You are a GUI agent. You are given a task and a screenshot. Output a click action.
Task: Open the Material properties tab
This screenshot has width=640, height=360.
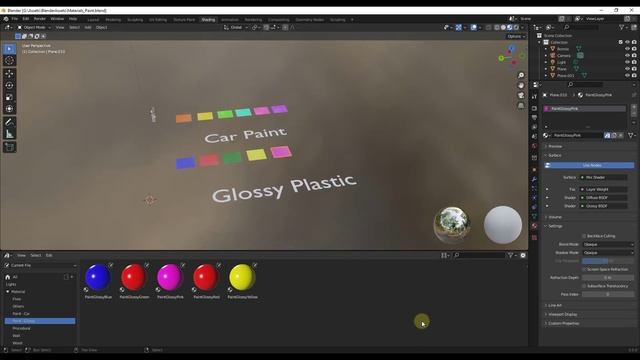coord(534,226)
